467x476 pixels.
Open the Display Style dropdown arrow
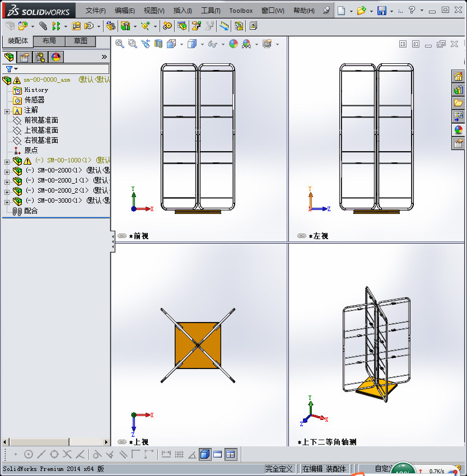coord(202,44)
